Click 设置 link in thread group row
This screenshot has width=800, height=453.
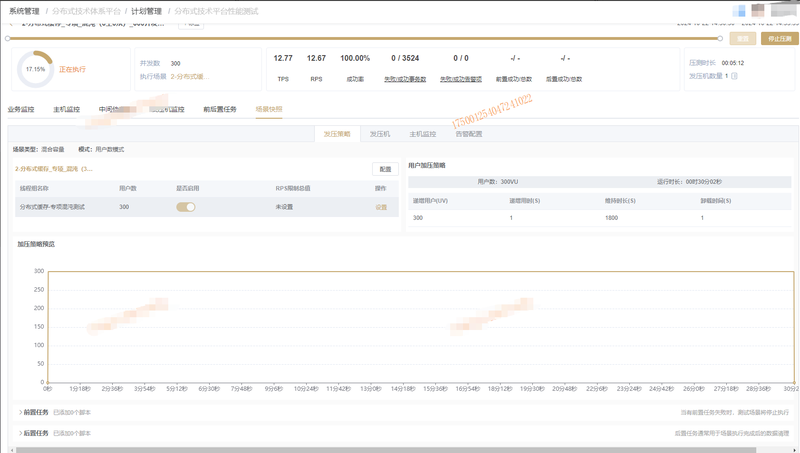pyautogui.click(x=381, y=207)
